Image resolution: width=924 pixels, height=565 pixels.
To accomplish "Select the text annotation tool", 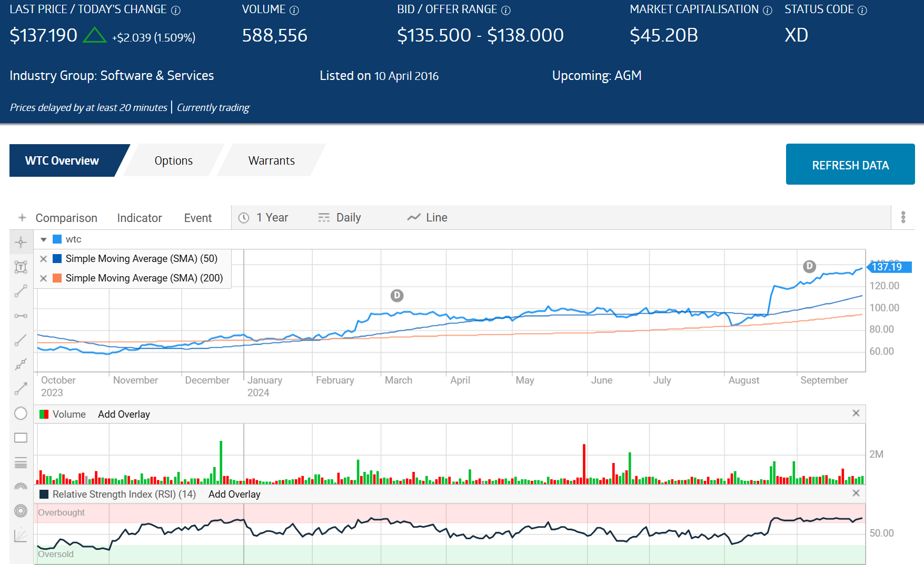I will pyautogui.click(x=21, y=267).
